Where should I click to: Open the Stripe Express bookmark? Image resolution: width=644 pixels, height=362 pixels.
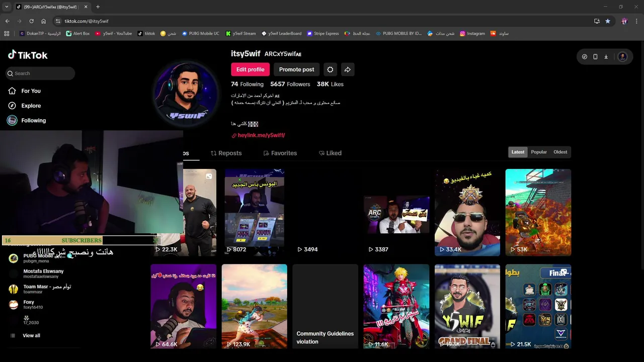pyautogui.click(x=323, y=34)
